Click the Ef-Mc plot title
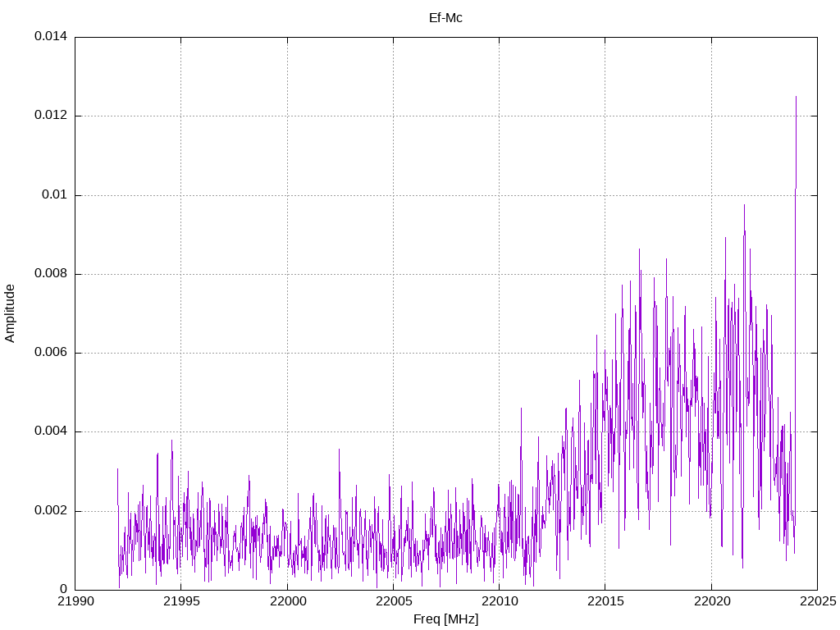Viewport: 840px width, 630px height. pos(445,17)
